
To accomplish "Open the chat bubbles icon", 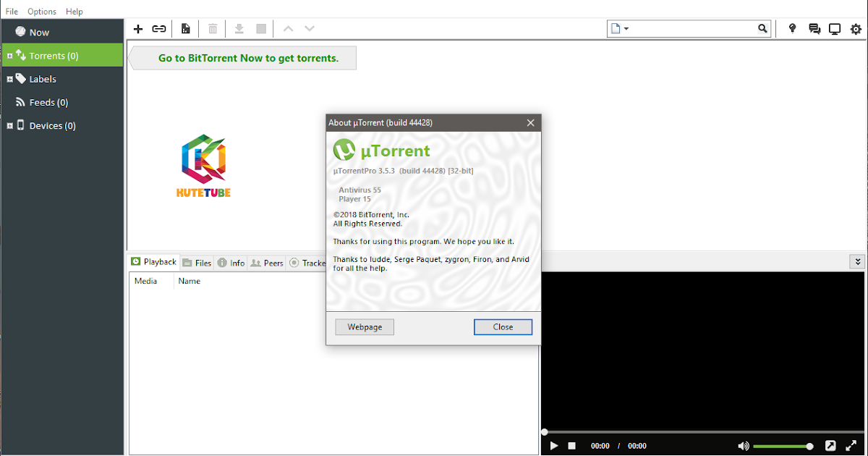I will (814, 29).
